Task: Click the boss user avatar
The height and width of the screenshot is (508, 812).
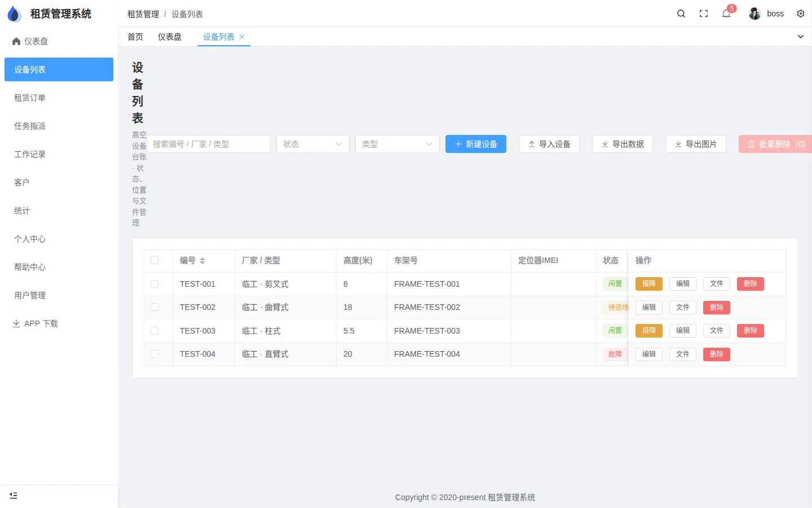Action: point(755,14)
